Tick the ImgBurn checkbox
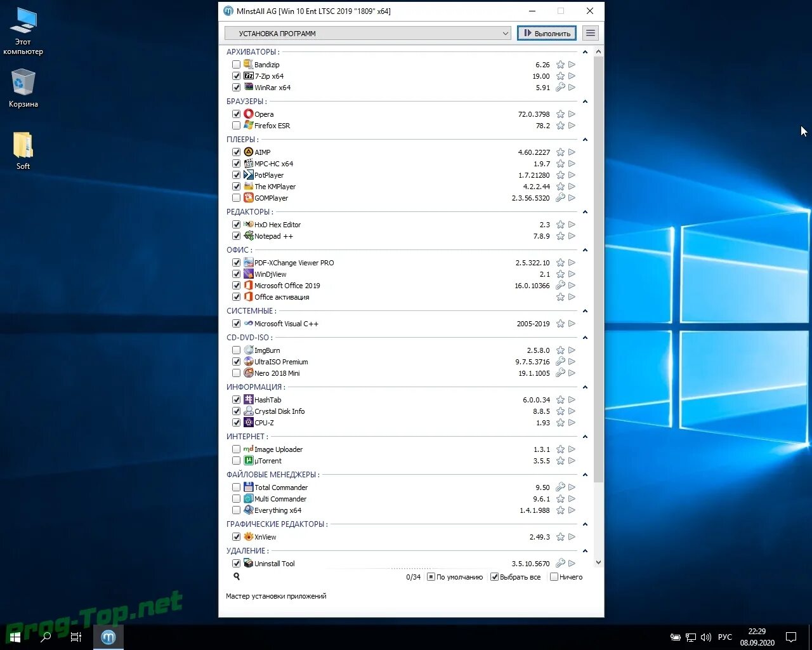 pos(236,350)
